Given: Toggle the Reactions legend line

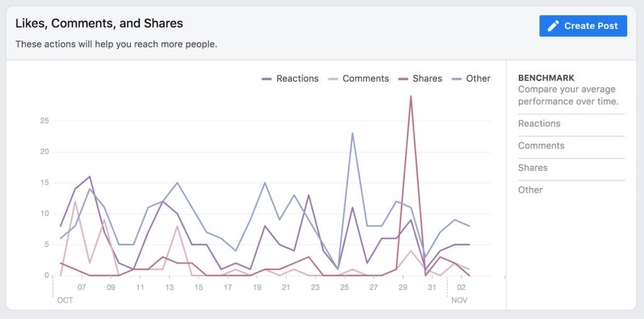Looking at the screenshot, I should click(x=291, y=79).
